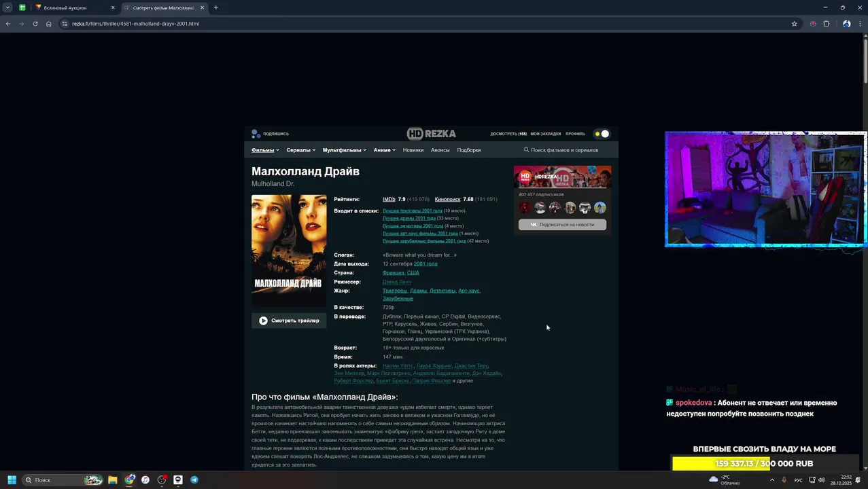This screenshot has height=489, width=868.
Task: Click the search magnifier icon on the site
Action: click(526, 150)
